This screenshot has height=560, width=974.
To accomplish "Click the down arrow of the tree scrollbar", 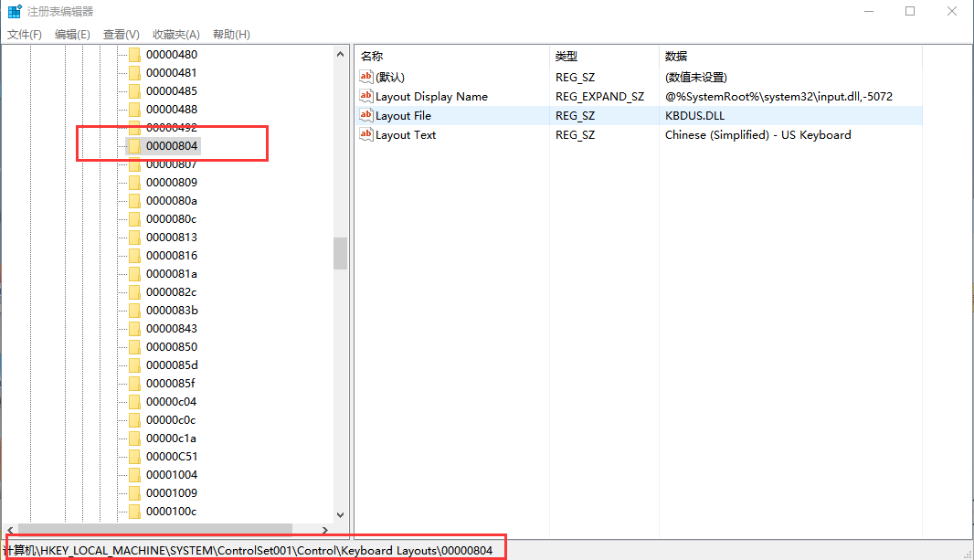I will coord(341,516).
